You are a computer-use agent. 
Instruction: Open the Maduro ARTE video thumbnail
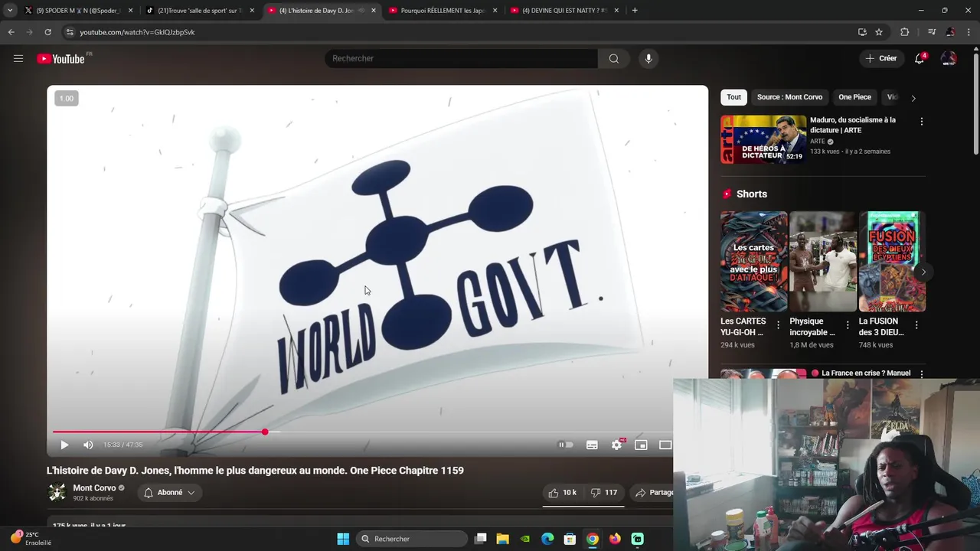[763, 139]
